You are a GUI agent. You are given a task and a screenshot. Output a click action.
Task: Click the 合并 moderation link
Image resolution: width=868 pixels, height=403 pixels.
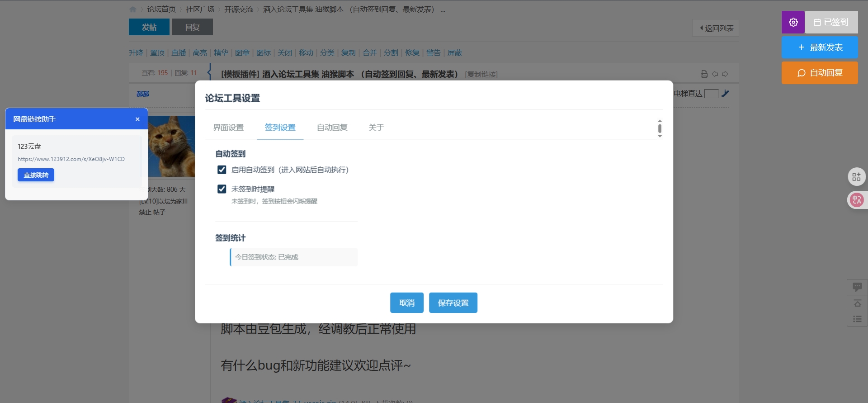pos(370,53)
